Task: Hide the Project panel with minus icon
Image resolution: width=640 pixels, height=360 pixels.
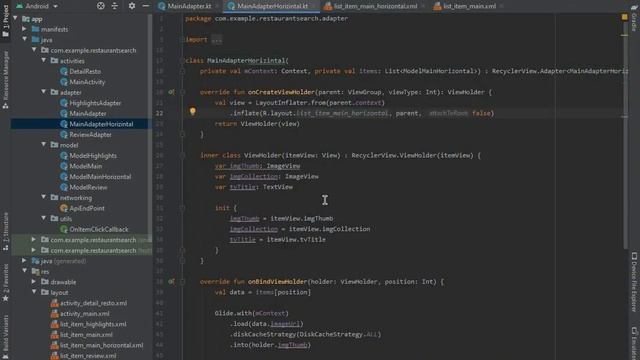Action: (x=146, y=6)
